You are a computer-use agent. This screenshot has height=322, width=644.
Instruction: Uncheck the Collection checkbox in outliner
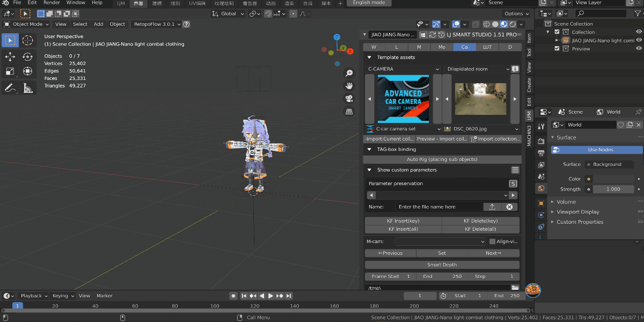557,32
